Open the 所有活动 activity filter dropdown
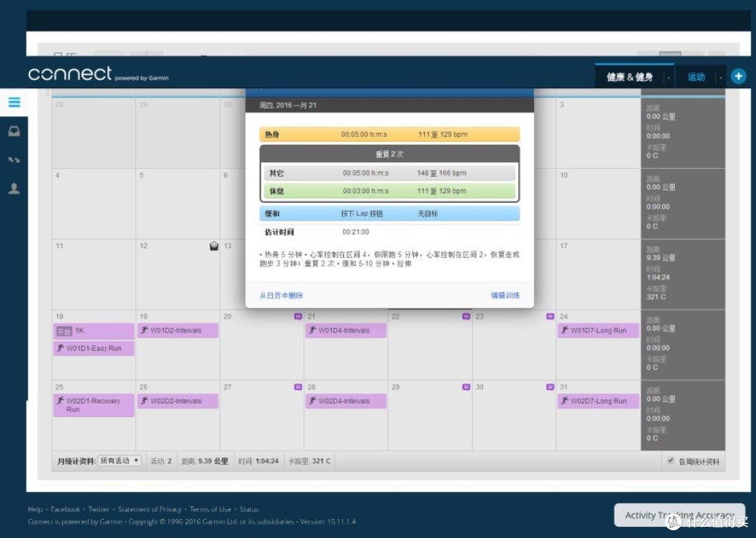Screen dimensions: 756x538 click(119, 461)
